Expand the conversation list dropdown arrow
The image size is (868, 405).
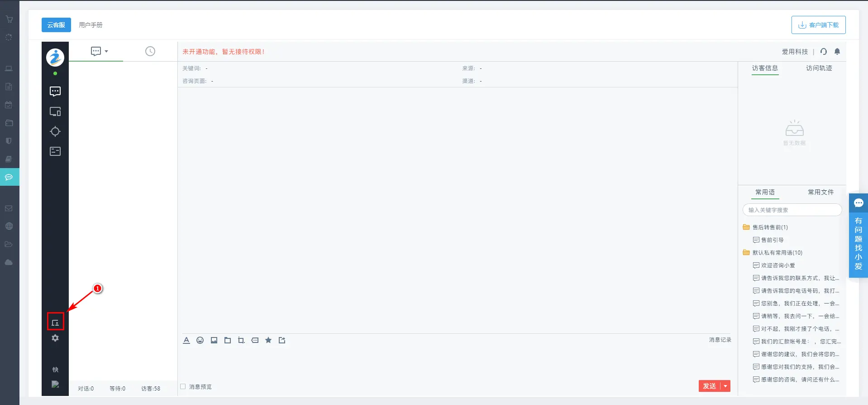(106, 51)
